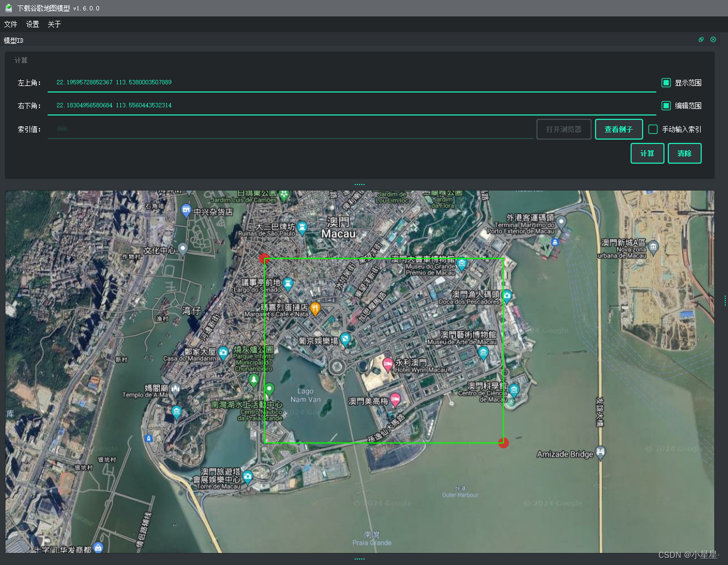Open the 文件 menu
Viewport: 728px width, 565px height.
(x=10, y=24)
